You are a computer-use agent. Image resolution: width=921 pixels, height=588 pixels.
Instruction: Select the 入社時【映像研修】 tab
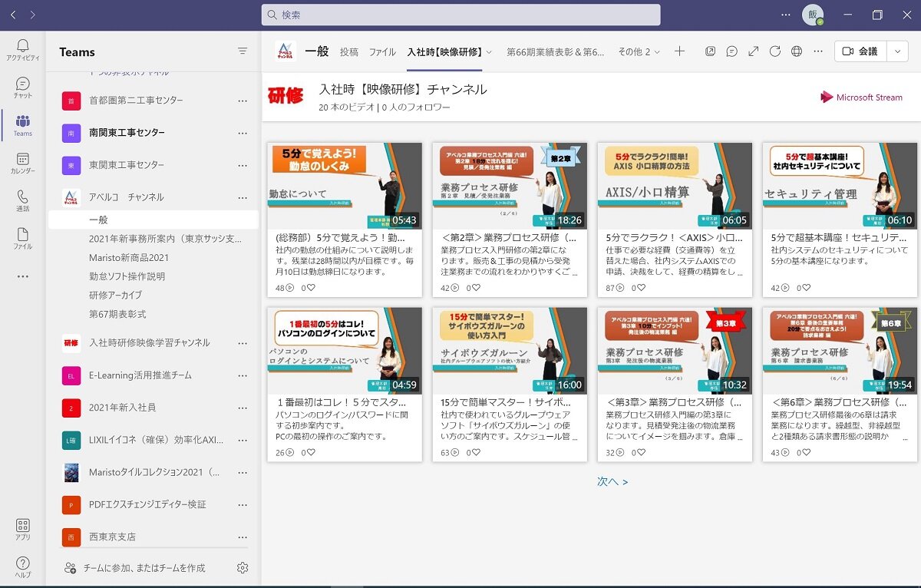pyautogui.click(x=444, y=52)
